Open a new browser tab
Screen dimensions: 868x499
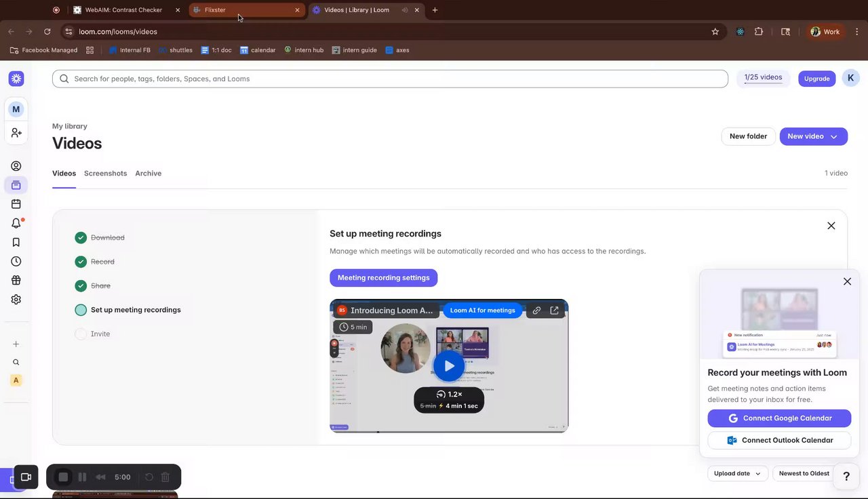coord(435,10)
